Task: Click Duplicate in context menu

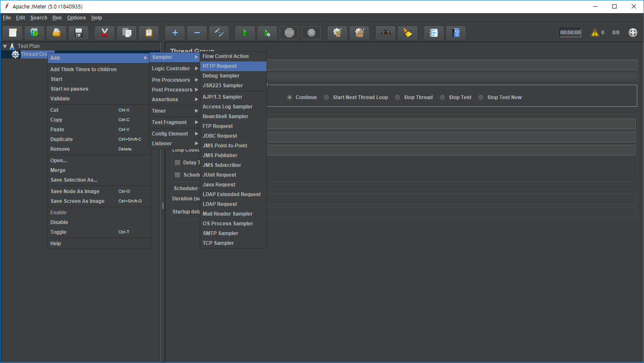Action: pos(99,139)
